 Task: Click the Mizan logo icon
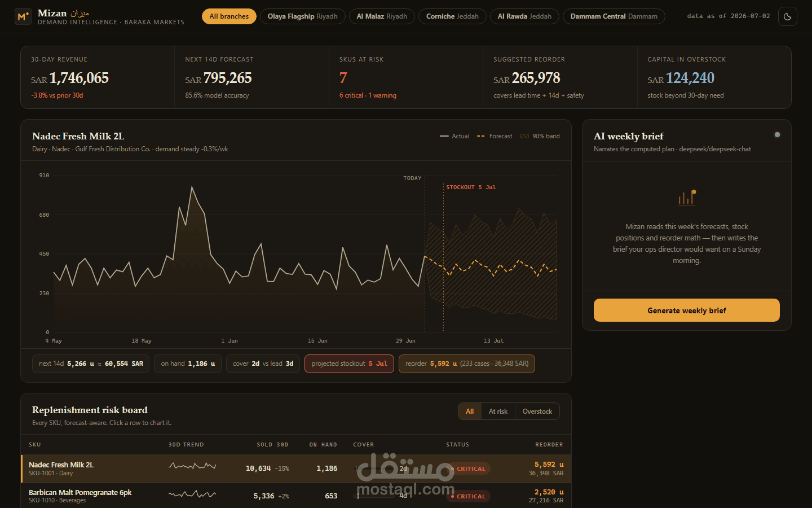point(23,16)
